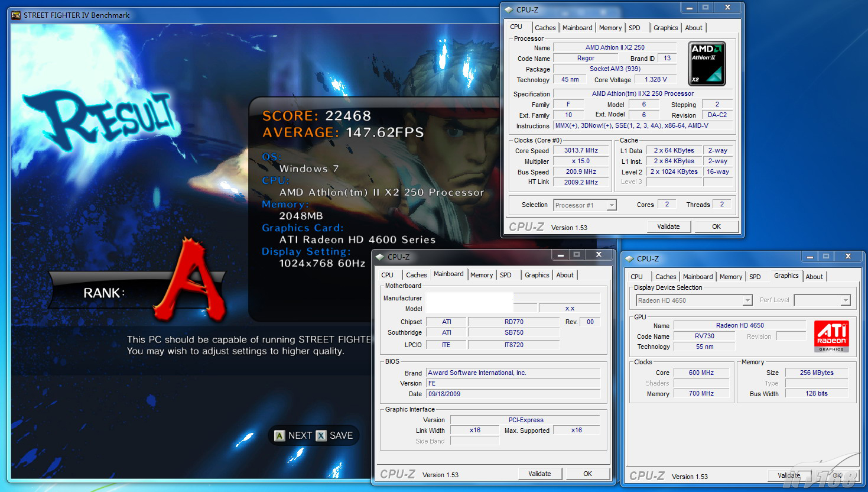868x492 pixels.
Task: Select SPD tab in the top CPU-Z window
Action: 635,28
